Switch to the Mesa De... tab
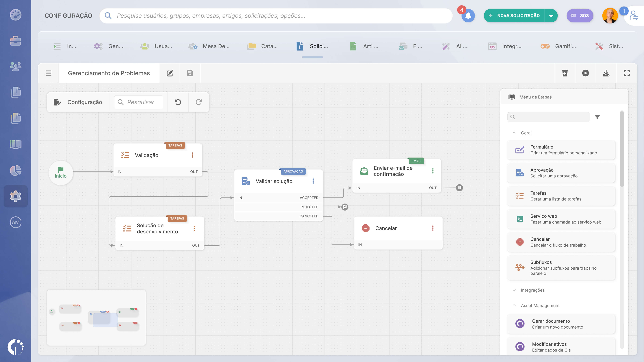644x362 pixels. click(209, 46)
